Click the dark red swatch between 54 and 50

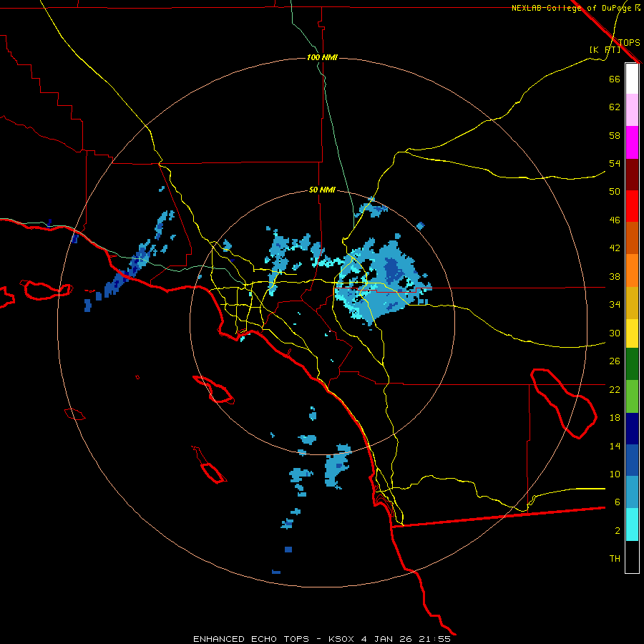click(632, 174)
